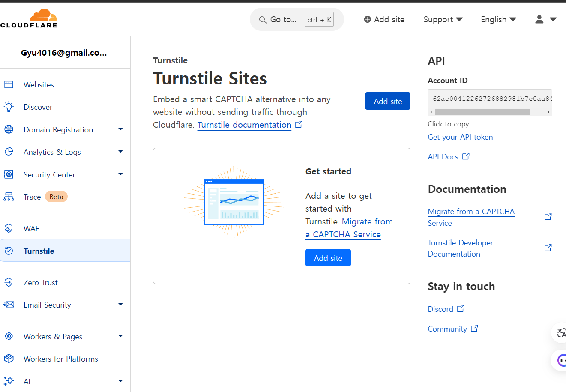Expand the Domain Registration submenu arrow
The width and height of the screenshot is (566, 392).
[x=120, y=129]
